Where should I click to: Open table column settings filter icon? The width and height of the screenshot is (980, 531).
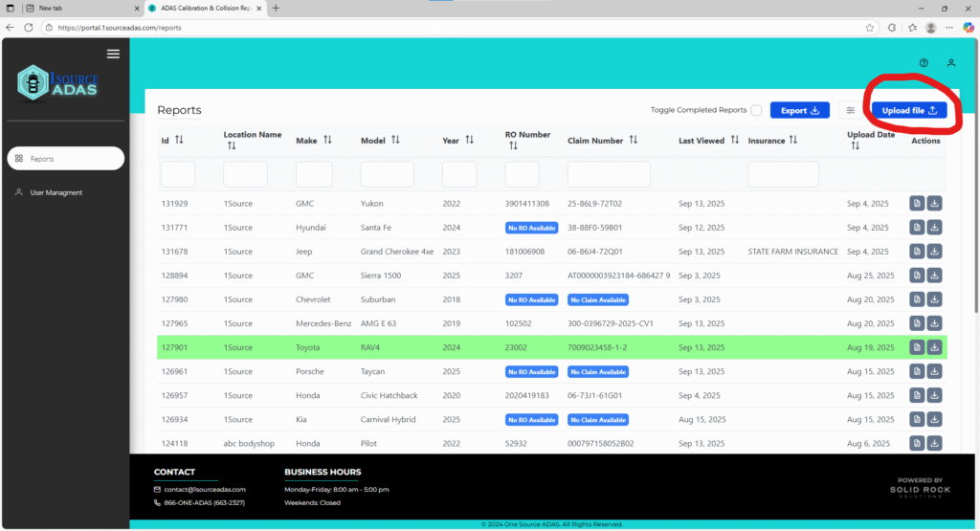click(851, 111)
